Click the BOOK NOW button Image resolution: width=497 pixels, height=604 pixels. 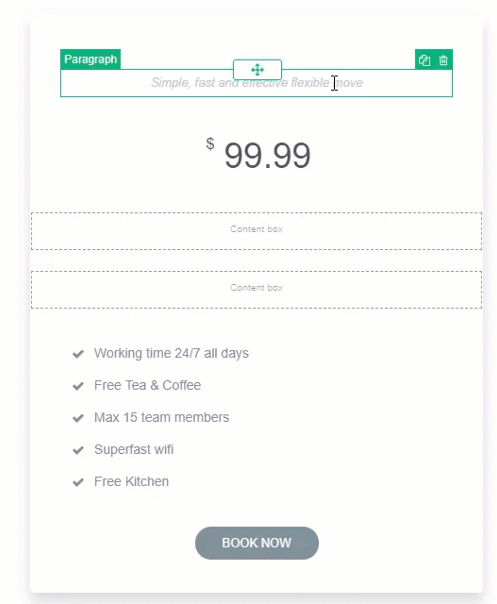coord(257,543)
